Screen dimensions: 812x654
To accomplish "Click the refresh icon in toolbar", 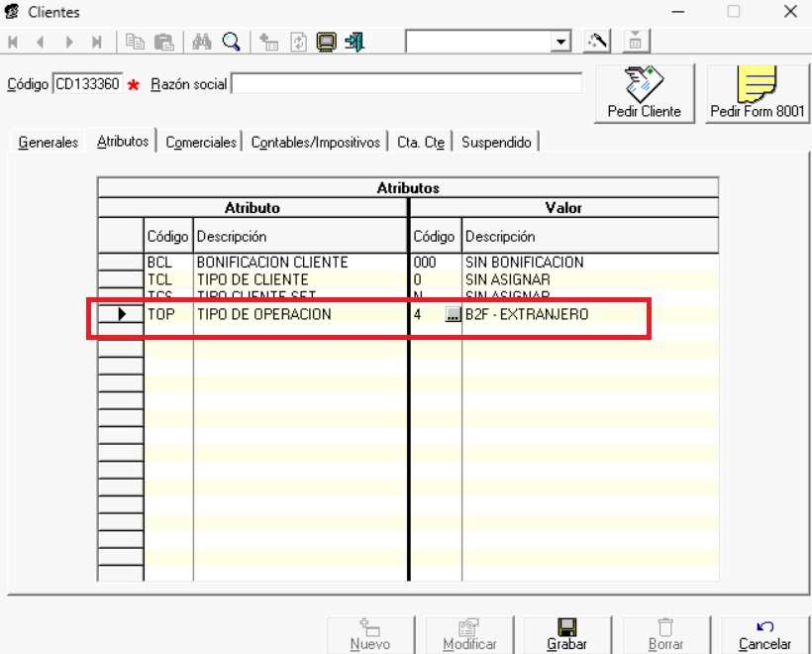I will coord(298,42).
